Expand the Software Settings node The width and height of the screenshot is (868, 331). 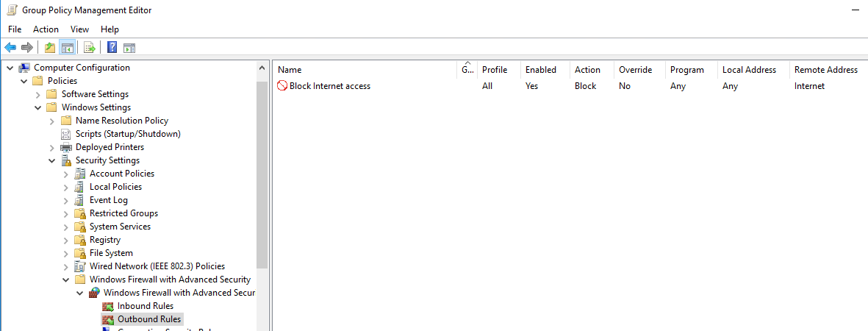click(x=37, y=94)
